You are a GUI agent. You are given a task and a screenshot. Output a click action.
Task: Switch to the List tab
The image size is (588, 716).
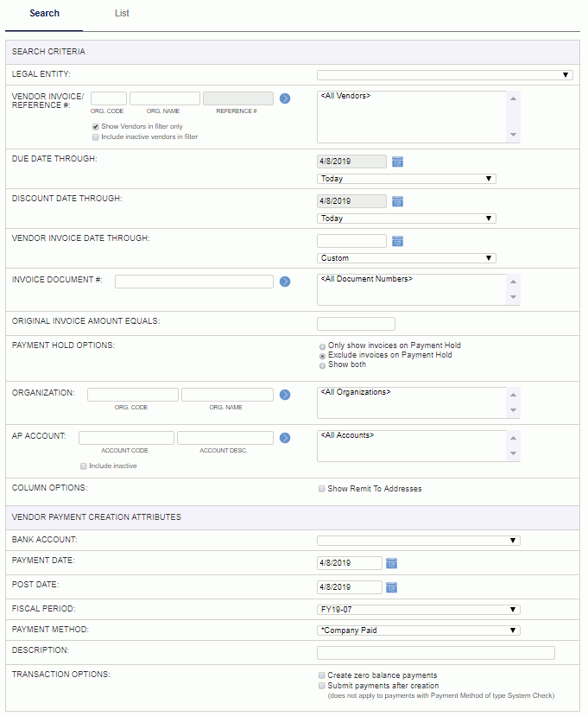(x=122, y=13)
